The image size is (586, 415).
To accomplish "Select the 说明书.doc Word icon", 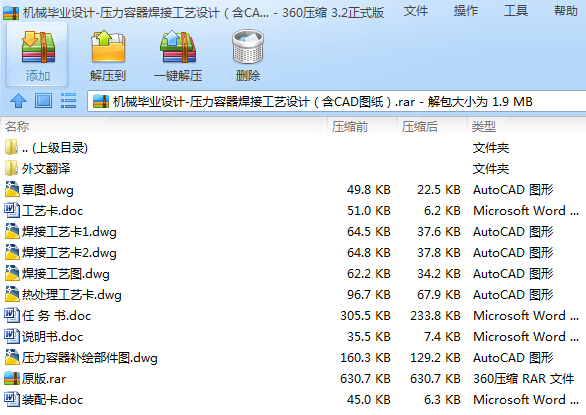I will (x=12, y=336).
